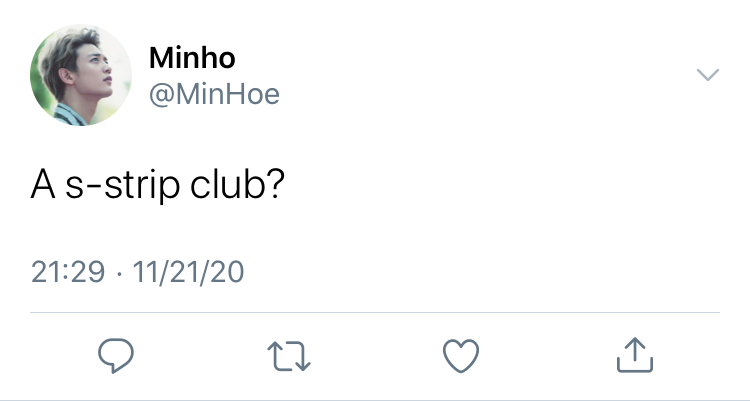This screenshot has width=750, height=401.
Task: Open tweet details via the 21:29 timestamp
Action: coord(68,272)
